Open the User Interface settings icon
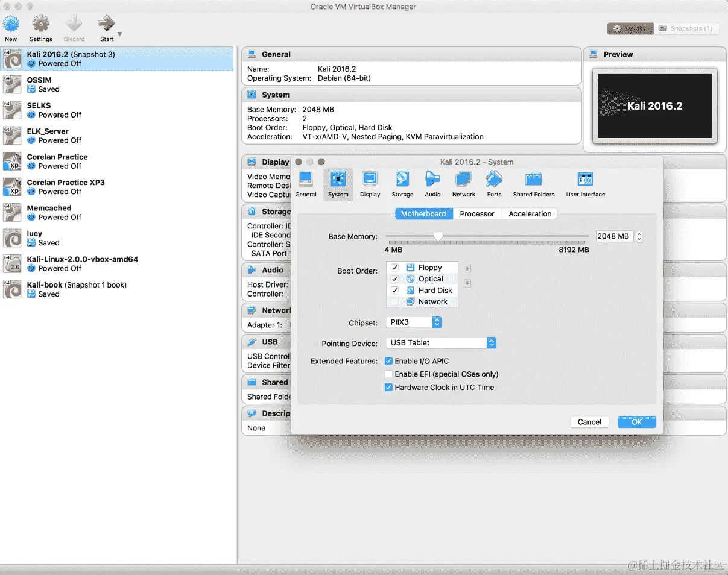Viewport: 728px width, 575px height. (x=585, y=180)
